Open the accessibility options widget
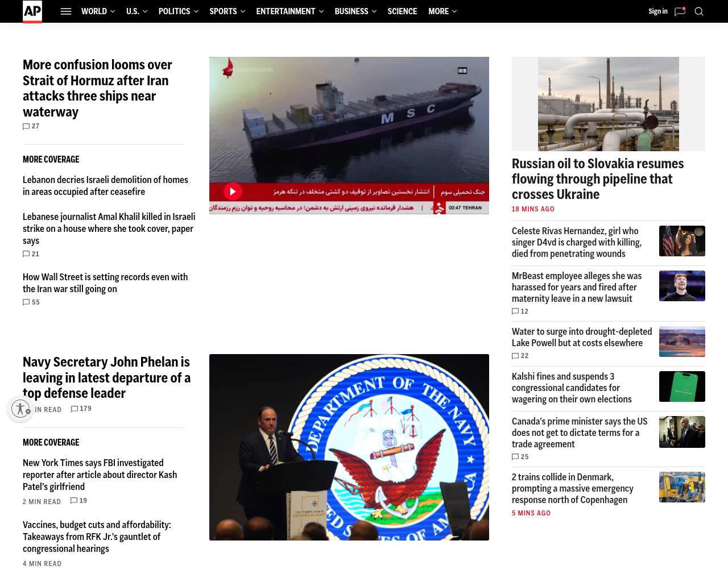Image resolution: width=728 pixels, height=582 pixels. 21,409
